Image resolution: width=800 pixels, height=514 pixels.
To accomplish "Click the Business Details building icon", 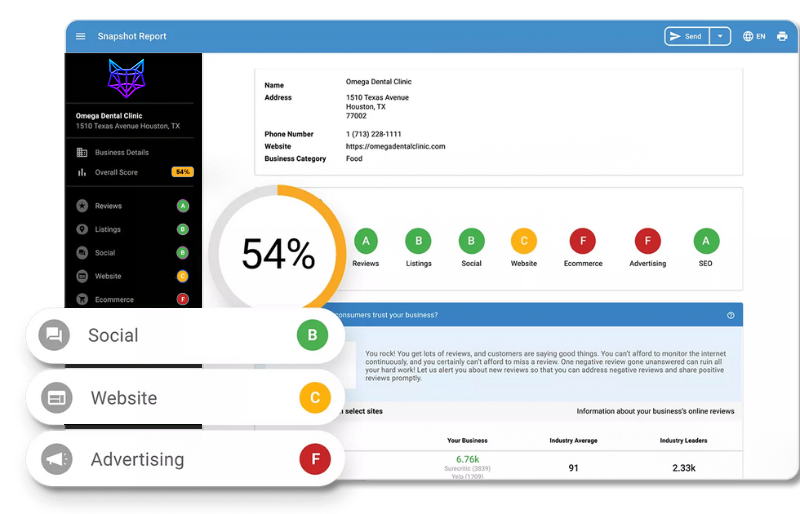I will tap(82, 152).
